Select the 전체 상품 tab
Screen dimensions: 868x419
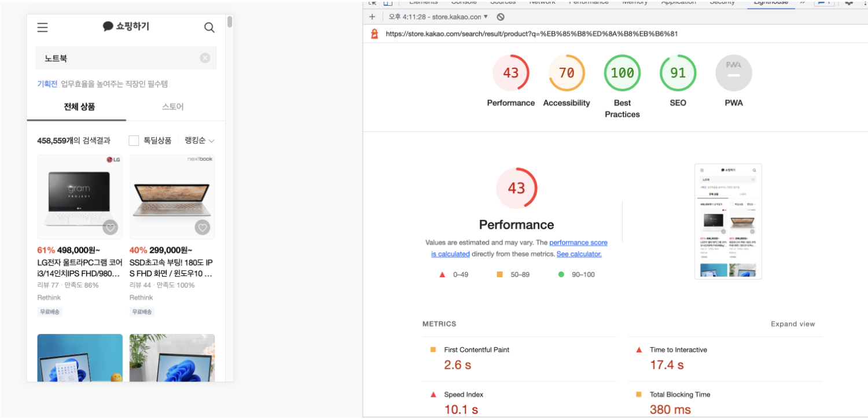[79, 107]
